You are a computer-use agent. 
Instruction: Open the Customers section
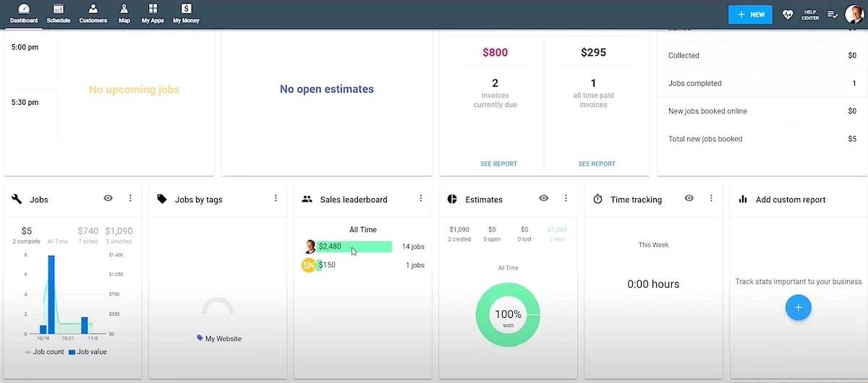pyautogui.click(x=93, y=14)
